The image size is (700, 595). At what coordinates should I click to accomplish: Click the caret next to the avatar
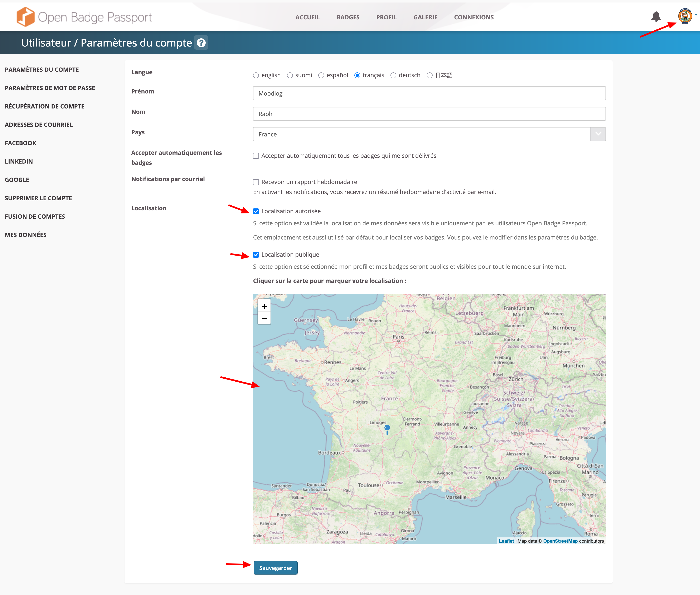click(x=696, y=15)
